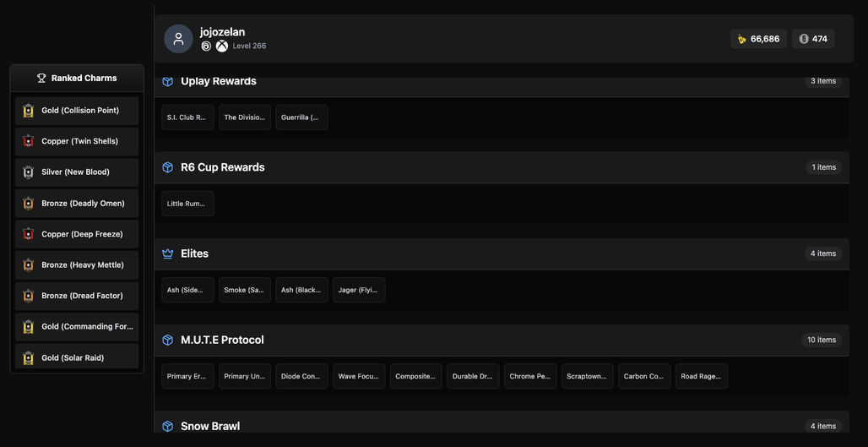Click the 4 items badge on Elites
The width and height of the screenshot is (868, 447).
(x=823, y=253)
